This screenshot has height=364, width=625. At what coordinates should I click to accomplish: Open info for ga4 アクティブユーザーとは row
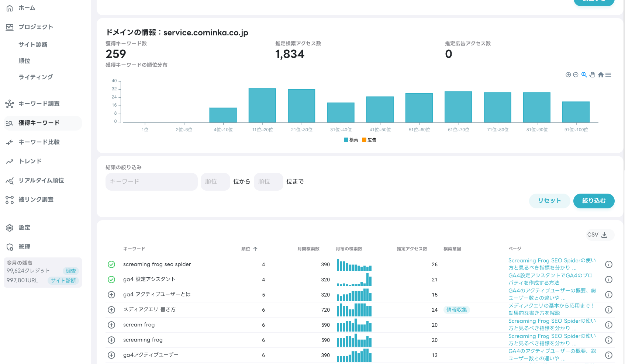(609, 295)
